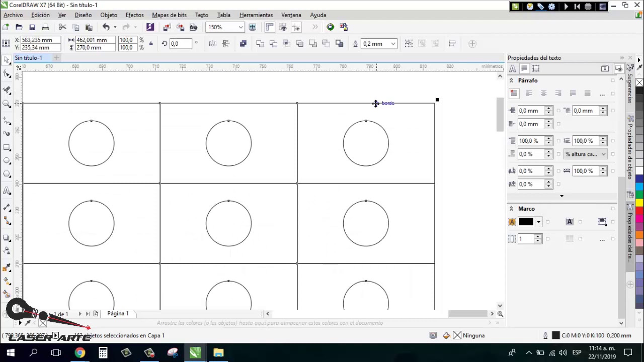Open Chrome from the Windows taskbar

pos(79,353)
